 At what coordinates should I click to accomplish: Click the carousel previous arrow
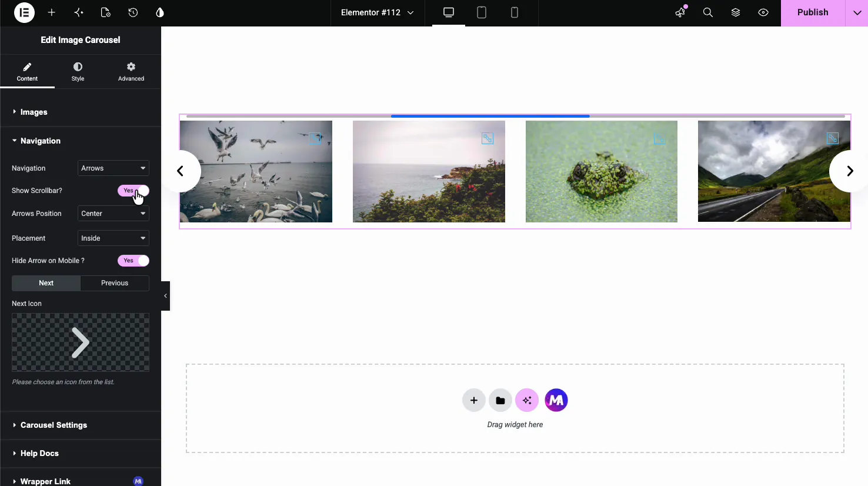pos(181,171)
